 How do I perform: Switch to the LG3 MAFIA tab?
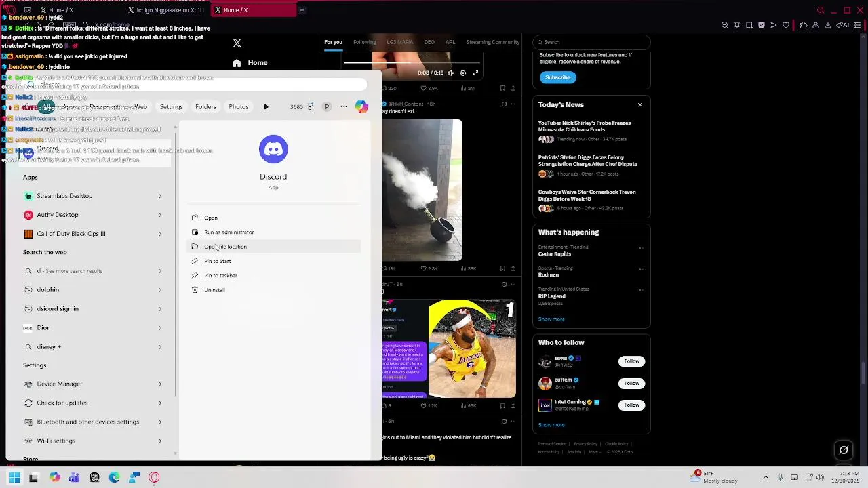click(399, 42)
